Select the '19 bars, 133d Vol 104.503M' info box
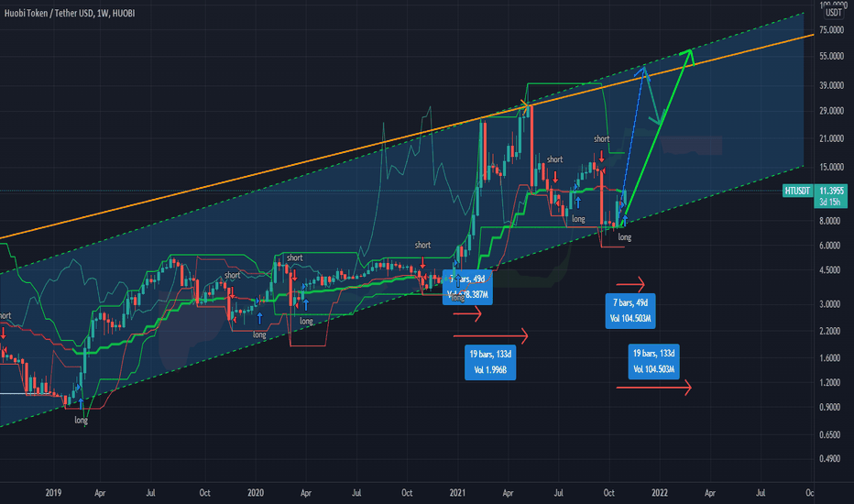Screen dimensions: 854x504 click(653, 361)
